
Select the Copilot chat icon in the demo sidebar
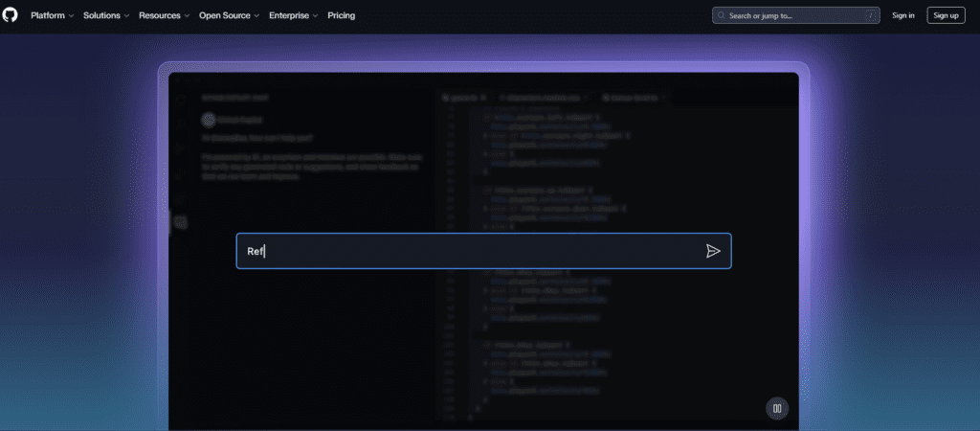pos(180,222)
